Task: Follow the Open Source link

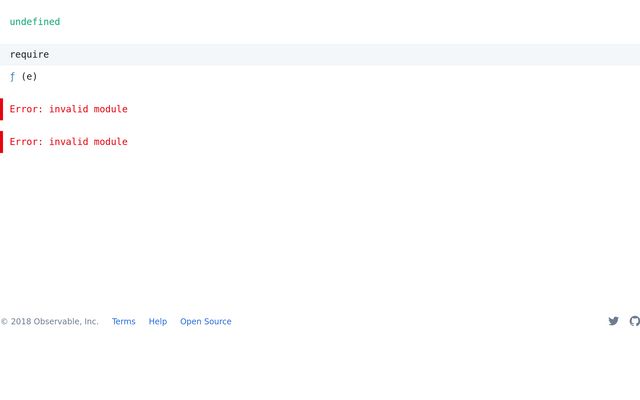Action: coord(205,322)
